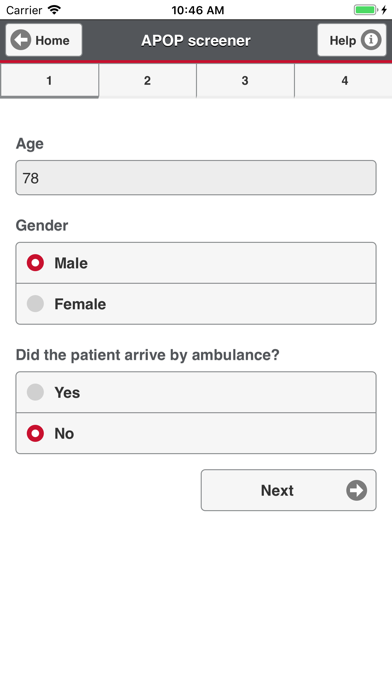Jump to step 4 tab

(343, 80)
